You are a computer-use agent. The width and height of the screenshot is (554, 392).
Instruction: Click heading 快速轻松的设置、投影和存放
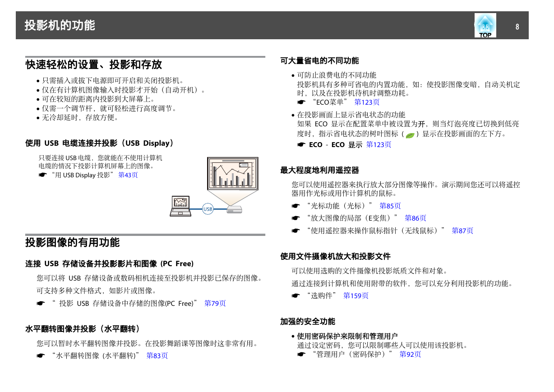(x=94, y=65)
